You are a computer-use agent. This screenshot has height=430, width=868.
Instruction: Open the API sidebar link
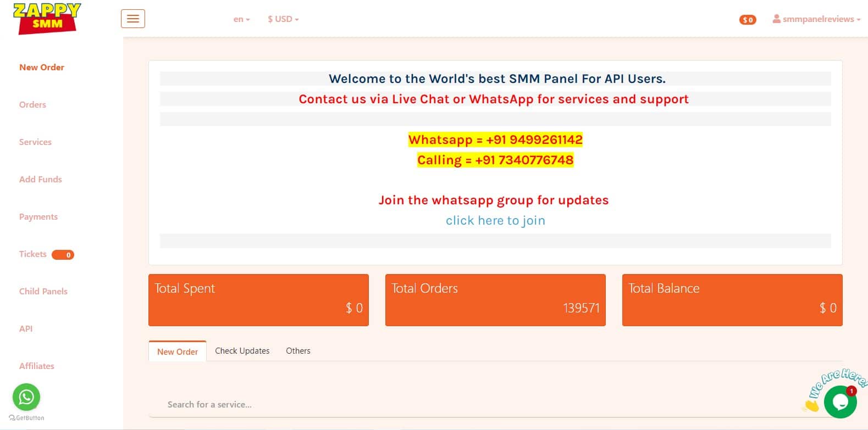tap(26, 329)
